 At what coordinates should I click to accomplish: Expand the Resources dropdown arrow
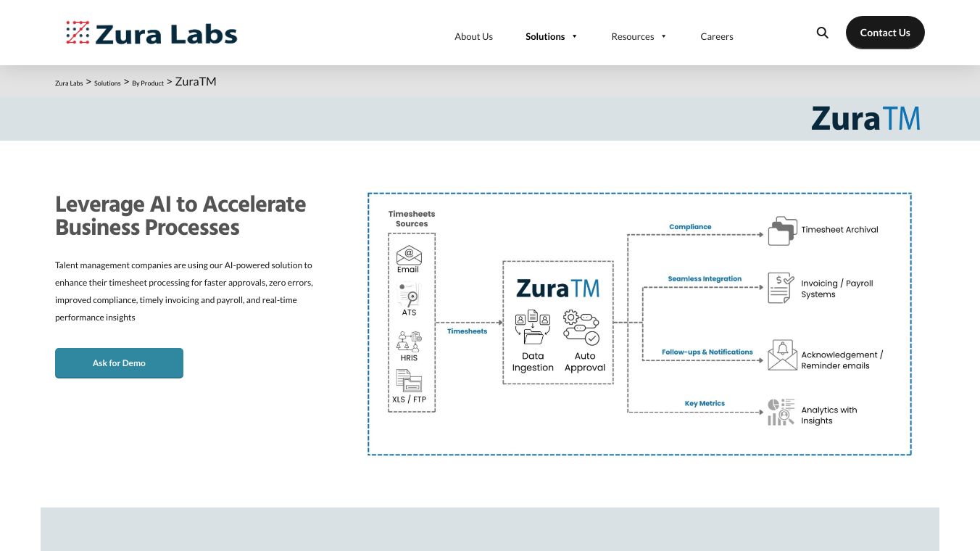[x=663, y=36]
